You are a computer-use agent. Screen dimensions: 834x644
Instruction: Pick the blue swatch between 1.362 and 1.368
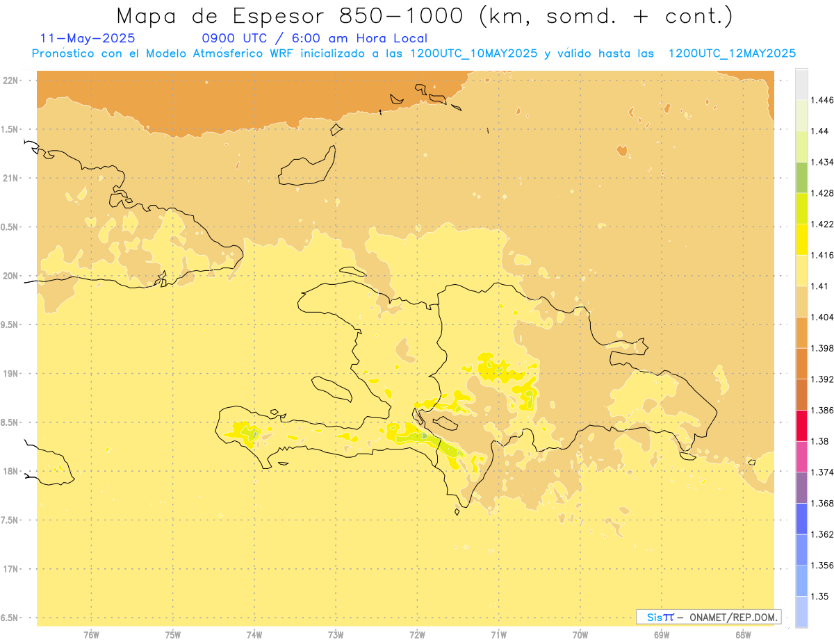801,519
